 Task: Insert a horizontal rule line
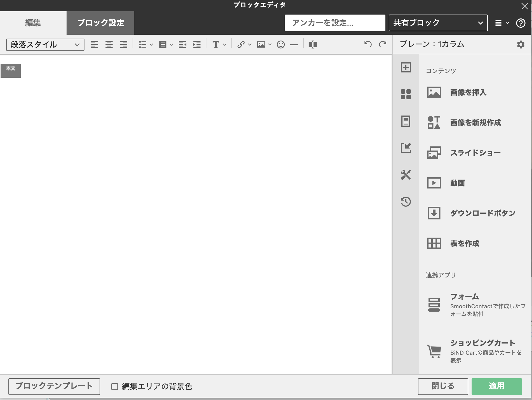(294, 44)
